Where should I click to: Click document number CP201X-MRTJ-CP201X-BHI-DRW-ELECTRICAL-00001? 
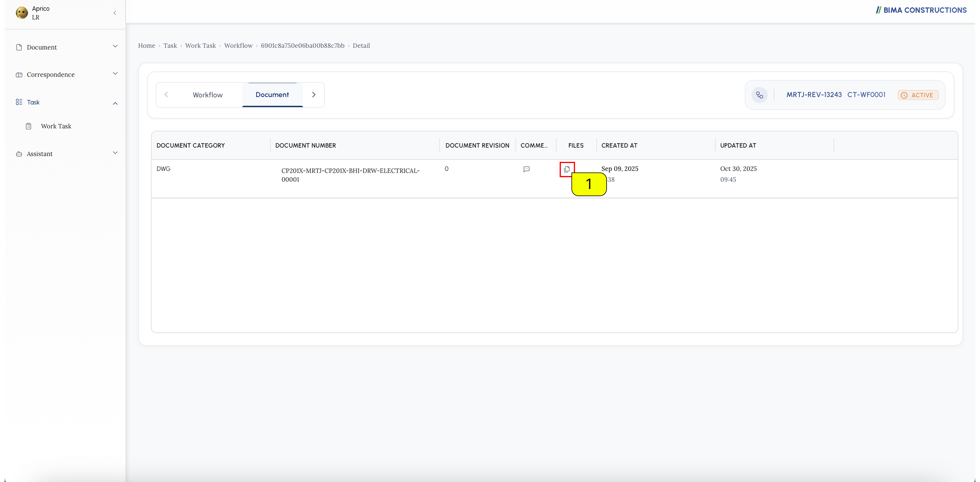(350, 175)
